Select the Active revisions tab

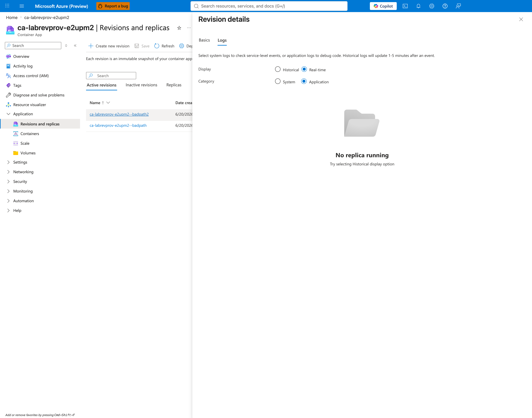pos(102,85)
